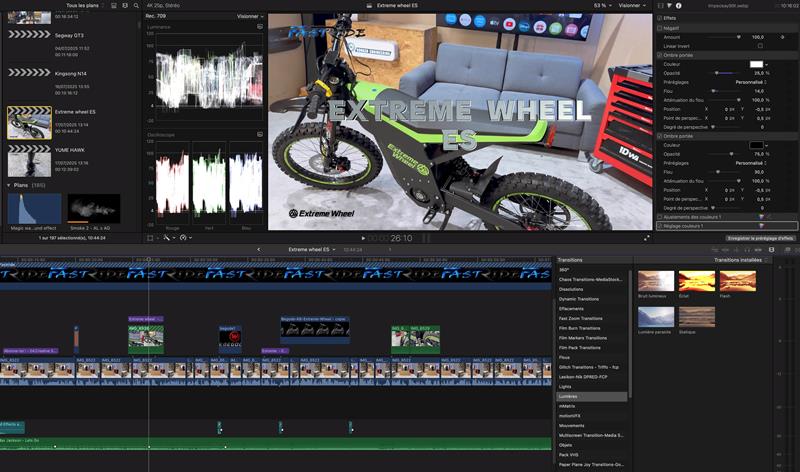Open the viewer Visionner options menu
This screenshot has width=800, height=472.
click(632, 6)
